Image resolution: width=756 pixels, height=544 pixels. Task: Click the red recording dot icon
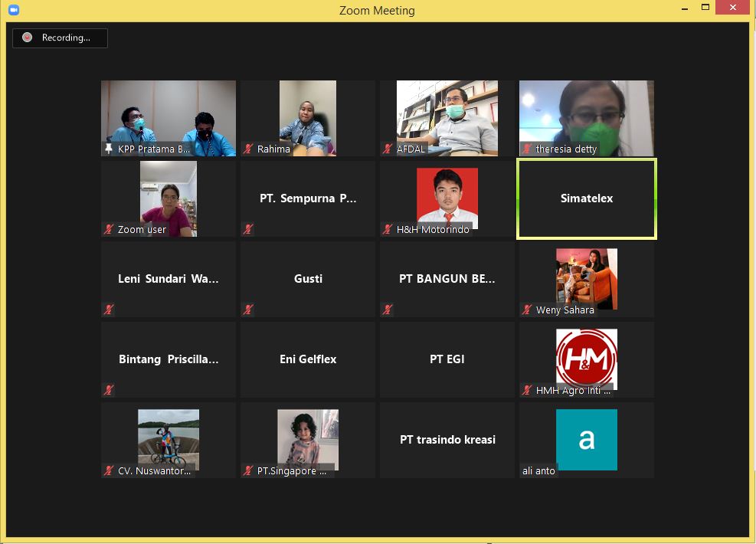[28, 38]
